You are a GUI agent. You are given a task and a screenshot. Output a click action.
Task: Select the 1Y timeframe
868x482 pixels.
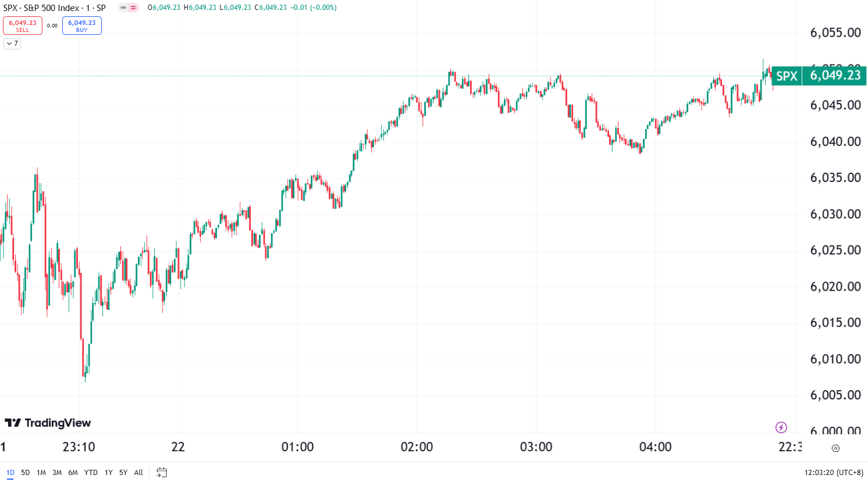(108, 473)
